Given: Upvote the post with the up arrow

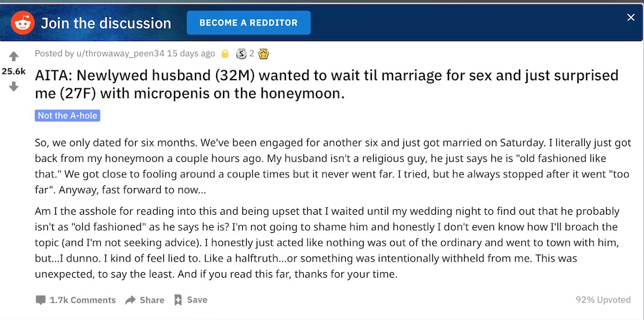Looking at the screenshot, I should click(14, 56).
